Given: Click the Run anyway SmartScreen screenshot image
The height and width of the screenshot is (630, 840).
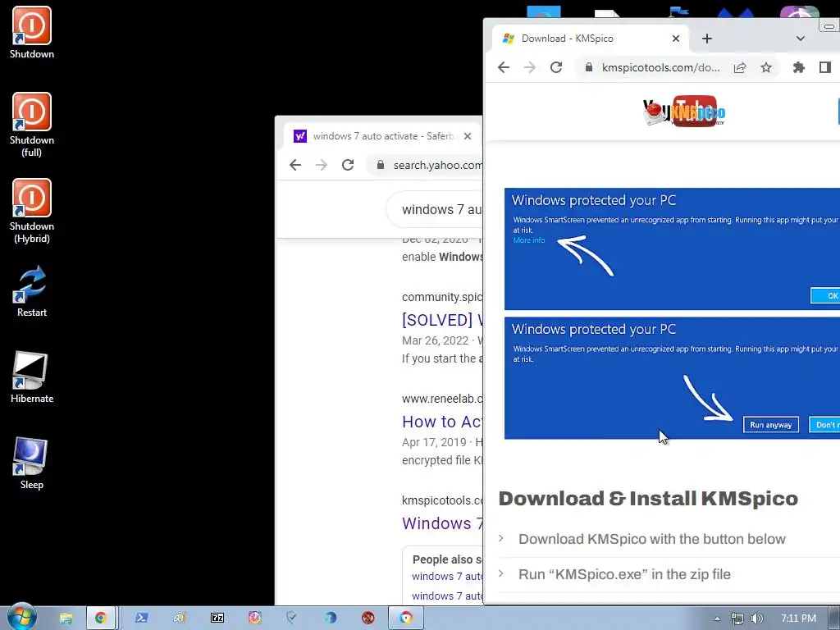Looking at the screenshot, I should pos(672,377).
